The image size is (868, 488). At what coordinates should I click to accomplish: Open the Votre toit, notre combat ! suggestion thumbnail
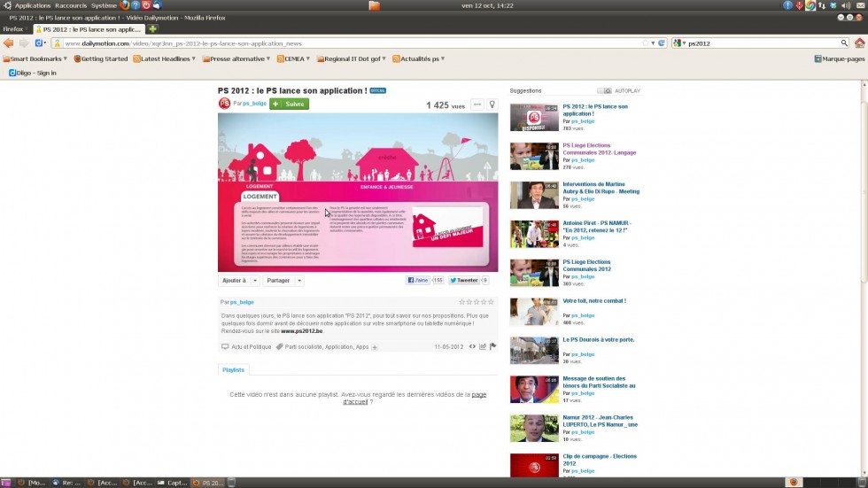tap(534, 312)
